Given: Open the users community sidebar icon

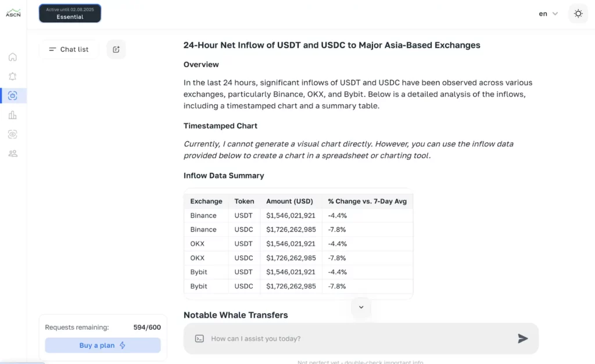Looking at the screenshot, I should pos(13,154).
